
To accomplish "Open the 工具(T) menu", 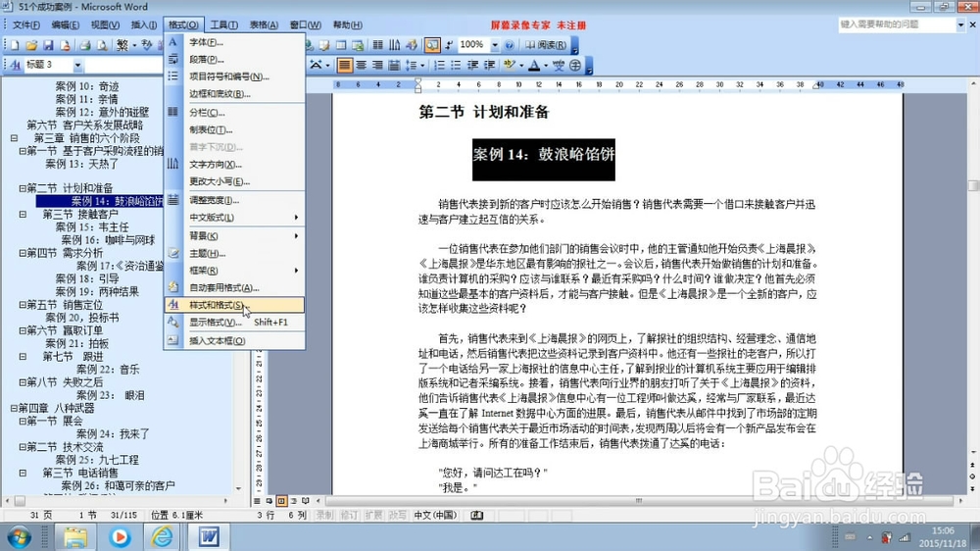I will click(x=223, y=25).
